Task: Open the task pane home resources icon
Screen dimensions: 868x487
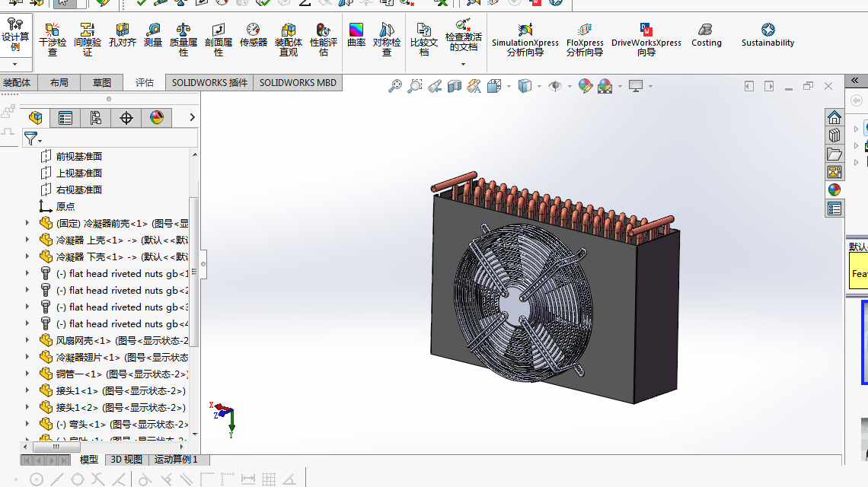Action: [x=834, y=117]
